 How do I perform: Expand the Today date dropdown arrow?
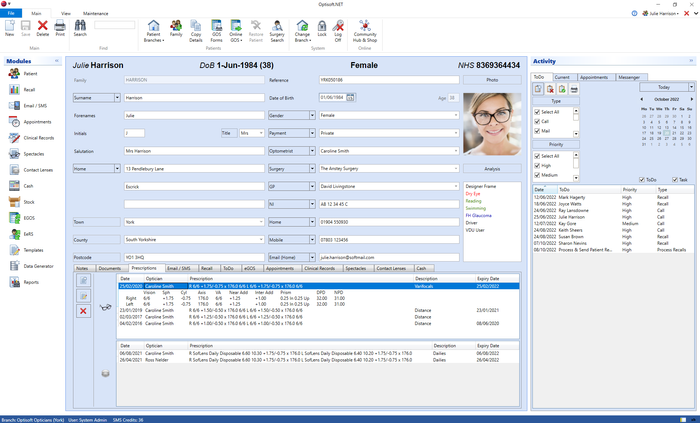pyautogui.click(x=692, y=87)
